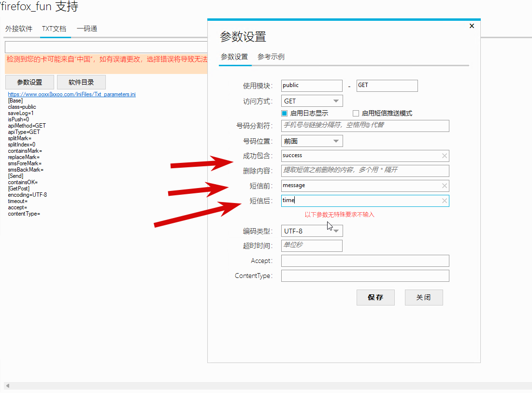Open the Txt_parameters.ini hyperlink
This screenshot has width=532, height=393.
pyautogui.click(x=72, y=94)
